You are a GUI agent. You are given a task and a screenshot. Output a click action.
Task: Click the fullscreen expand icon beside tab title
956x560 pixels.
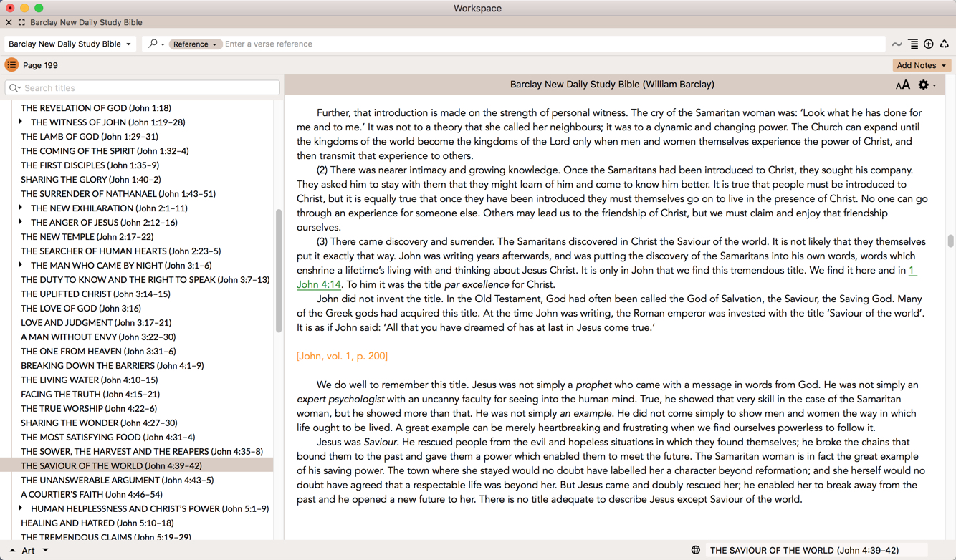(21, 22)
